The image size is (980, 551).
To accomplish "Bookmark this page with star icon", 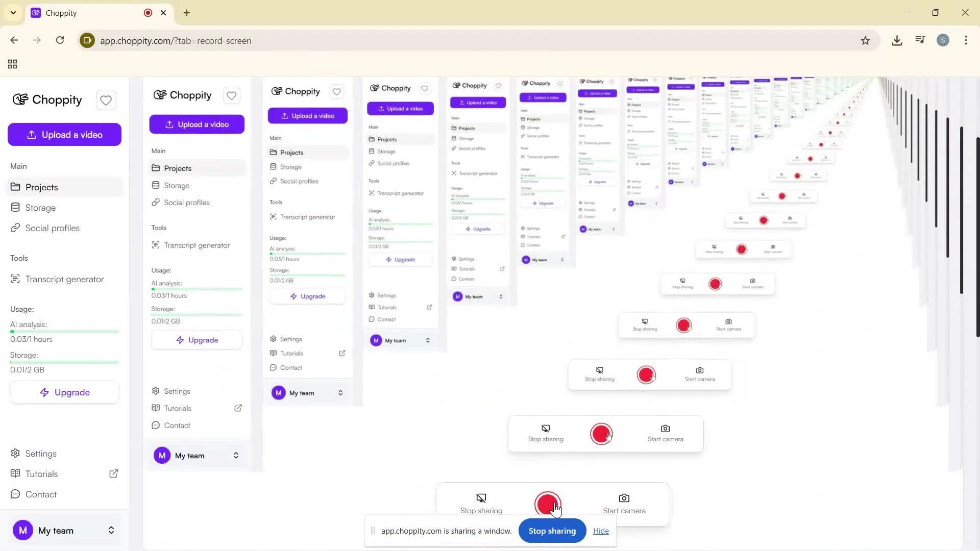I will pyautogui.click(x=865, y=41).
